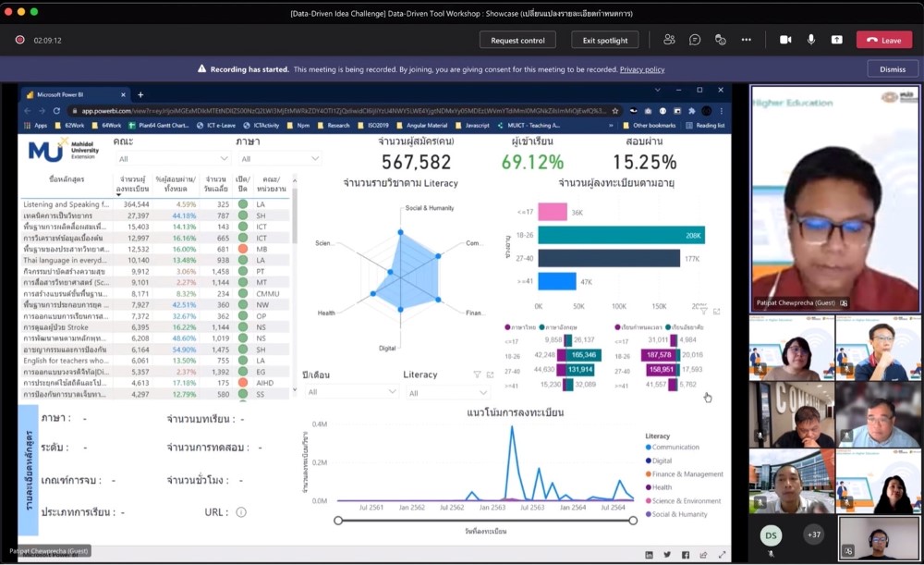Open the reactions menu icon

pyautogui.click(x=721, y=40)
